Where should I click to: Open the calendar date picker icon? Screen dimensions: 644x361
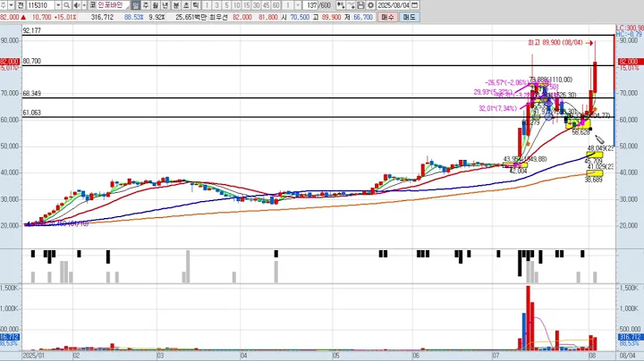[x=415, y=5]
